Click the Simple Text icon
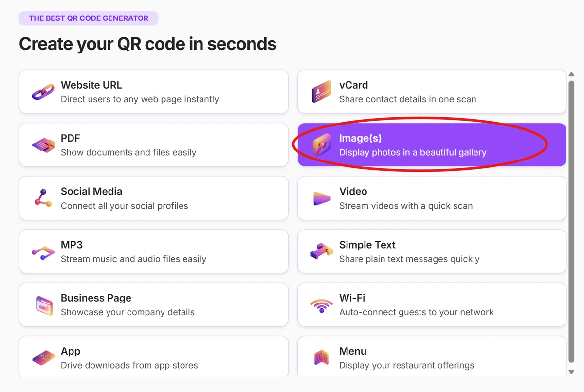The height and width of the screenshot is (392, 584). (x=321, y=251)
